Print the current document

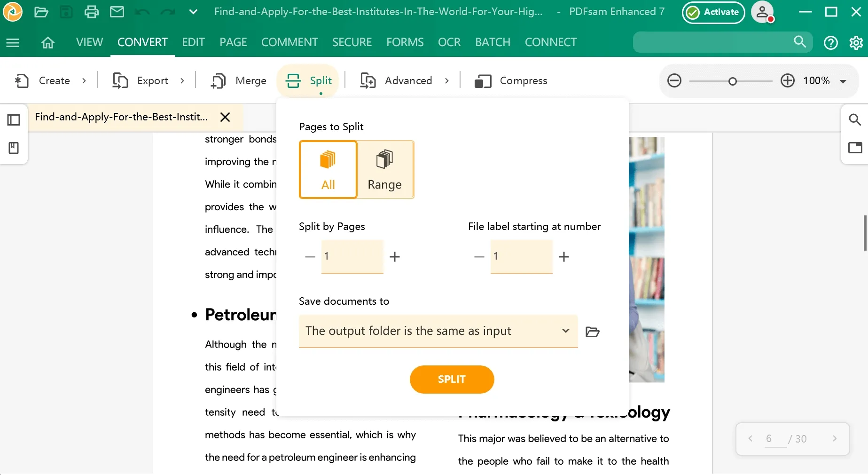point(91,12)
